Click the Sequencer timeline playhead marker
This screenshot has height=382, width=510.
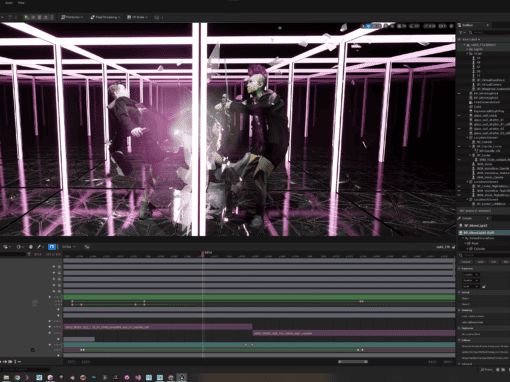point(203,253)
